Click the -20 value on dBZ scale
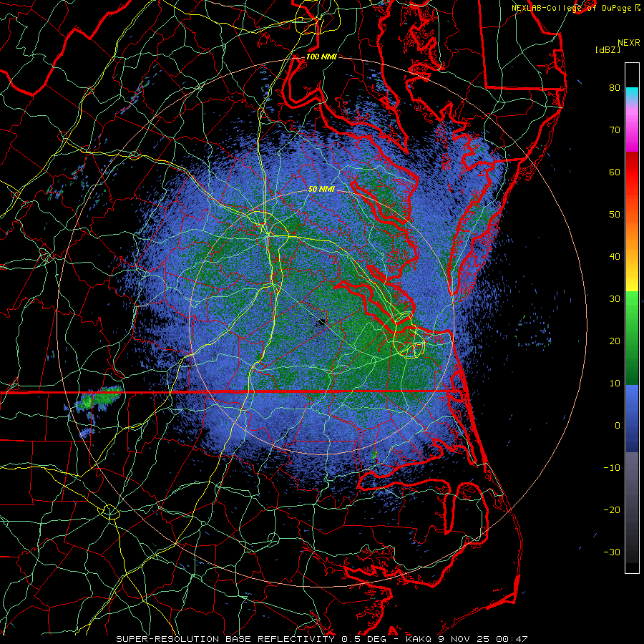Screen dimensions: 644x644 pos(612,509)
